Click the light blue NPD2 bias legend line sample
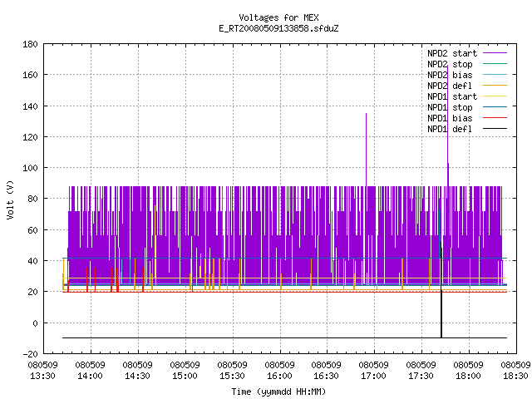Image resolution: width=532 pixels, height=399 pixels. click(495, 74)
